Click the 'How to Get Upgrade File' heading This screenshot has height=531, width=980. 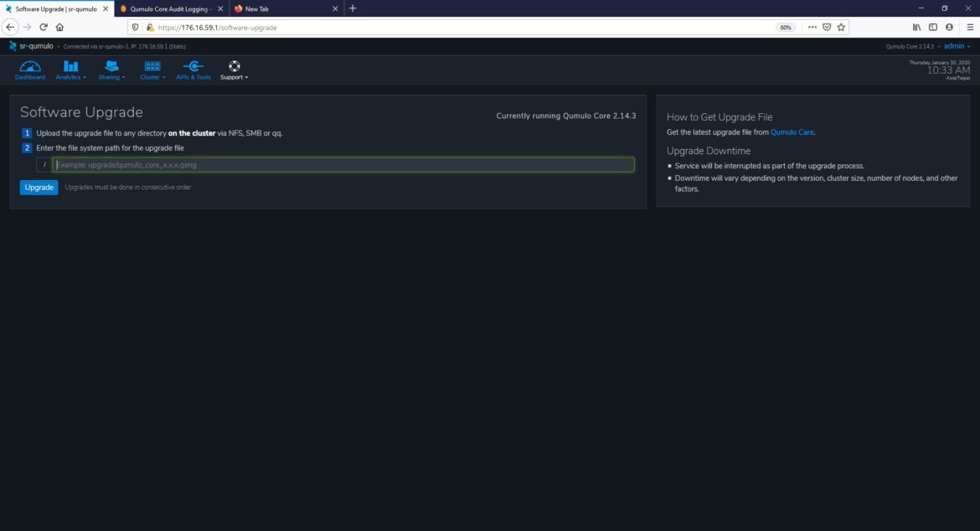tap(720, 116)
